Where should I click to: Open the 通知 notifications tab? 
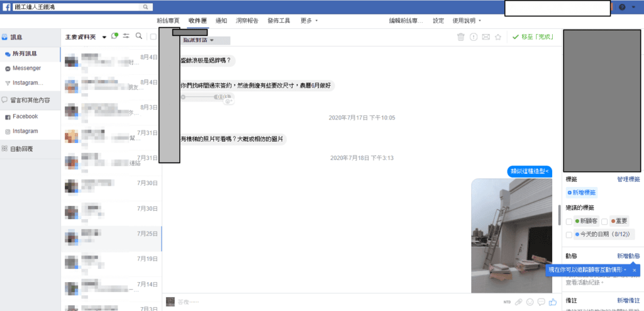pyautogui.click(x=221, y=20)
